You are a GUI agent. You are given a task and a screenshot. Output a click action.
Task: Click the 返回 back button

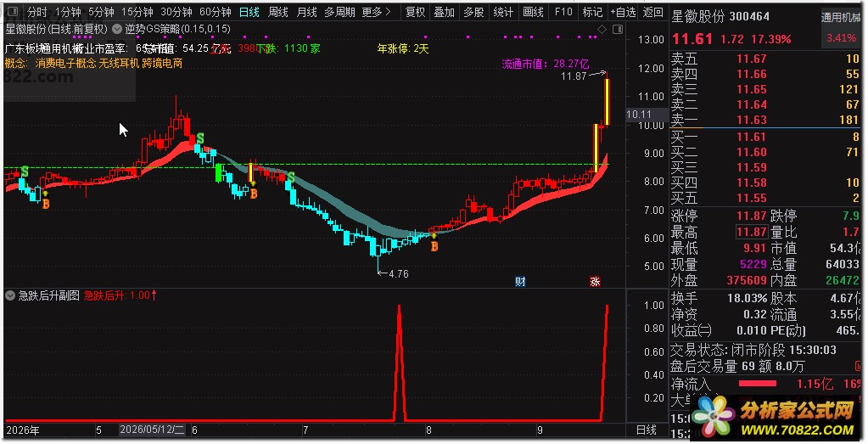tap(653, 12)
